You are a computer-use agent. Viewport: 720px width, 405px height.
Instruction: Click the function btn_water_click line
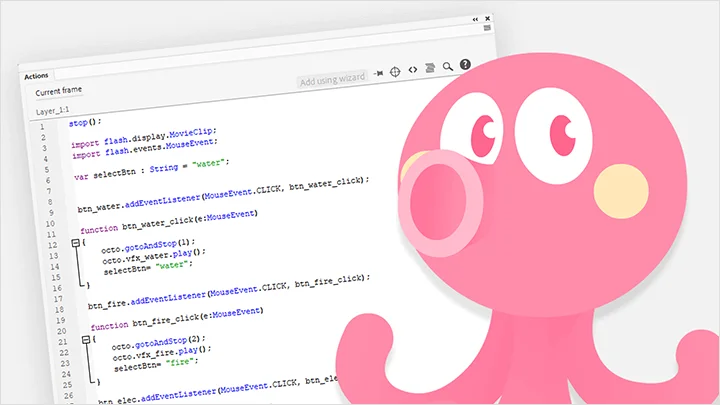tap(169, 222)
